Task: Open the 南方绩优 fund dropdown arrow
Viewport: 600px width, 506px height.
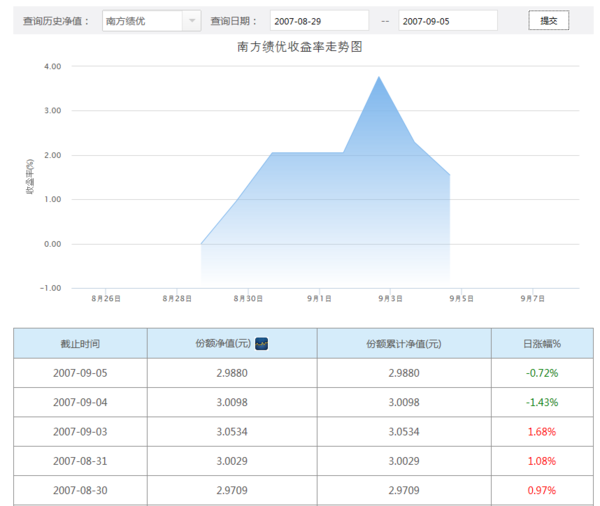Action: click(191, 21)
